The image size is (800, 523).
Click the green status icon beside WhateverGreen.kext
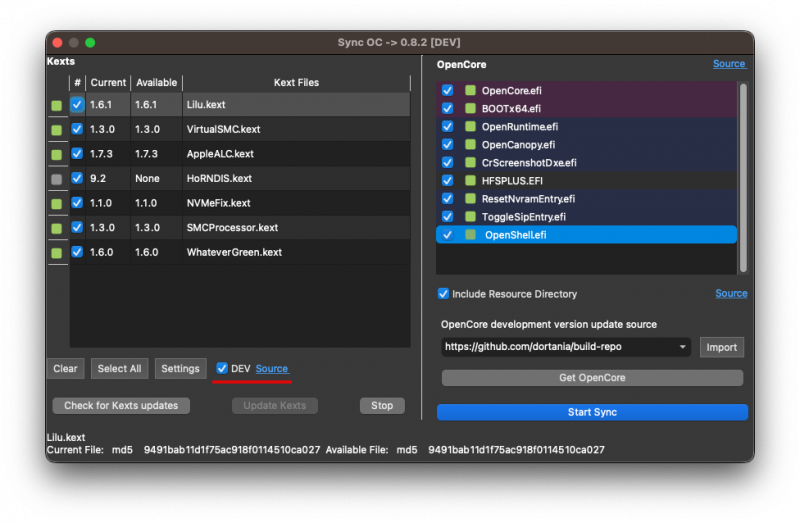pos(57,252)
